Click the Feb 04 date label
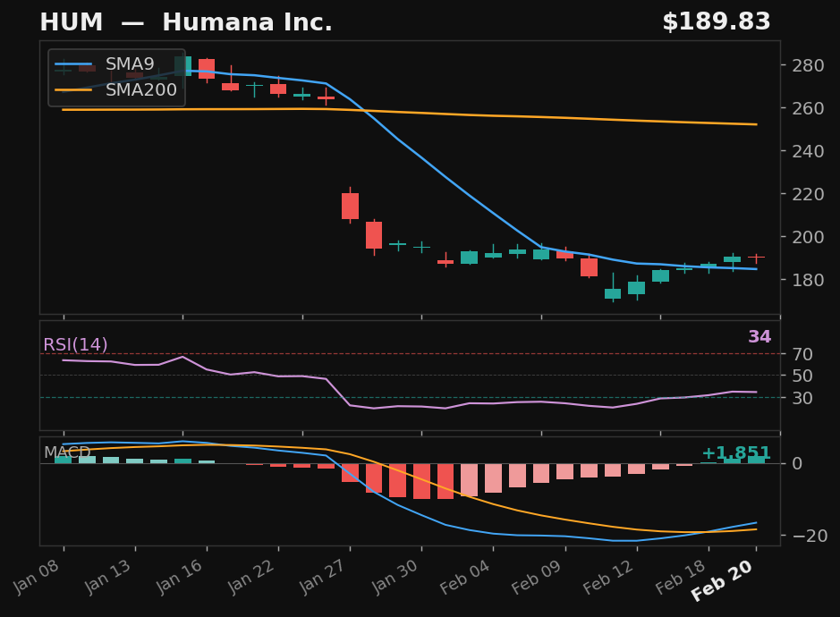 point(464,578)
